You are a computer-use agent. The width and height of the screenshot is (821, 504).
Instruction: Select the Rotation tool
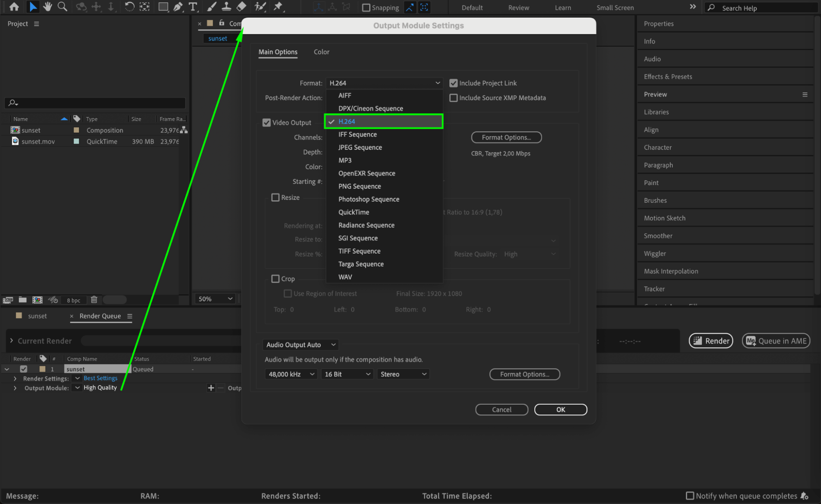pyautogui.click(x=129, y=7)
